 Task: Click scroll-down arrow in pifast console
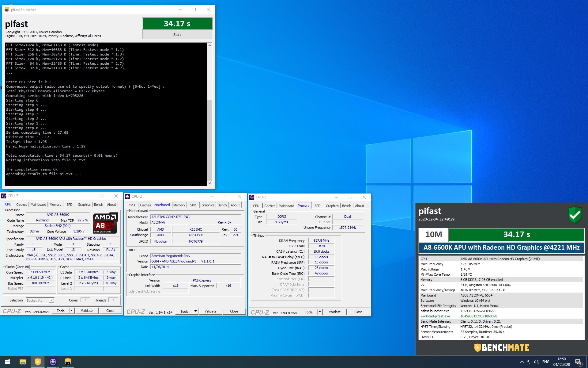pos(209,183)
